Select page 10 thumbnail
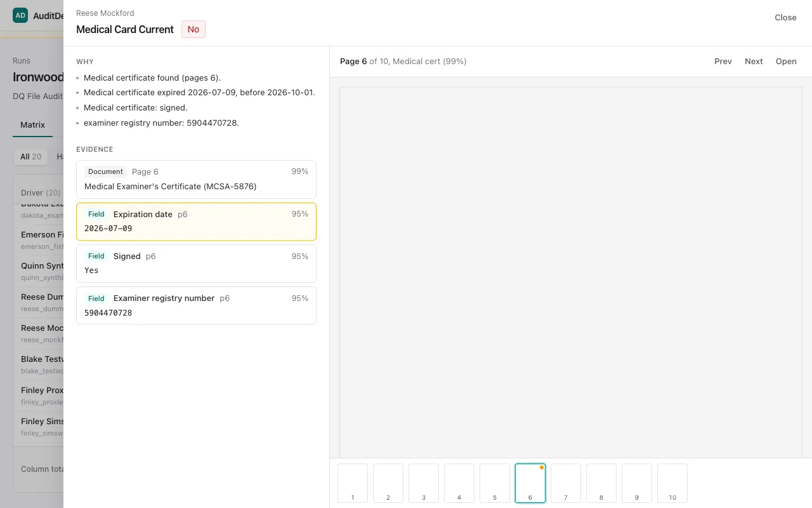812x508 pixels. [672, 483]
